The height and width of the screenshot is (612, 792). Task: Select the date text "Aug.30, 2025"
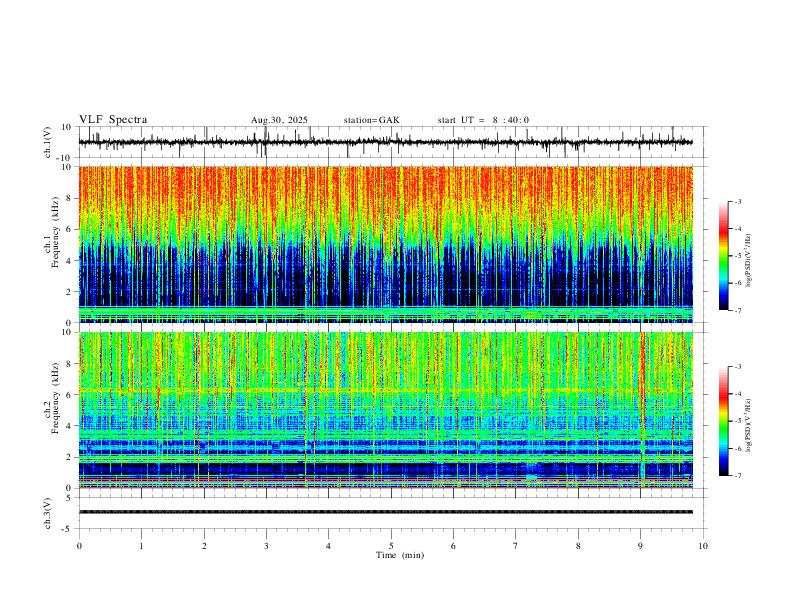point(279,120)
